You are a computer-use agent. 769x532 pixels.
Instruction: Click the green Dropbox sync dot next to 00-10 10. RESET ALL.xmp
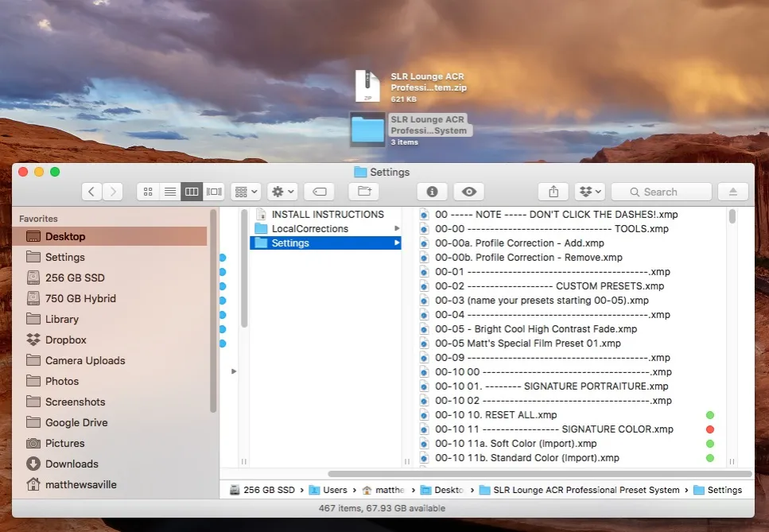(710, 414)
